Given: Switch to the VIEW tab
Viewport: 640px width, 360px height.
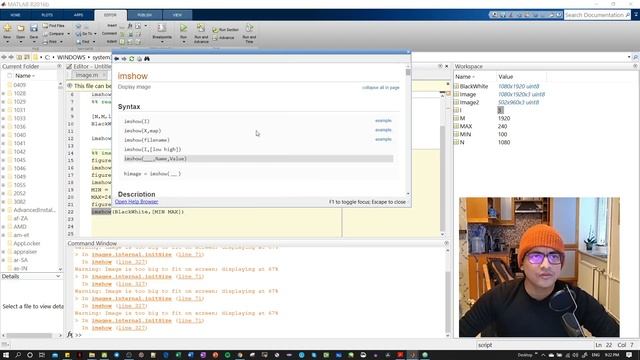Looking at the screenshot, I should point(177,15).
